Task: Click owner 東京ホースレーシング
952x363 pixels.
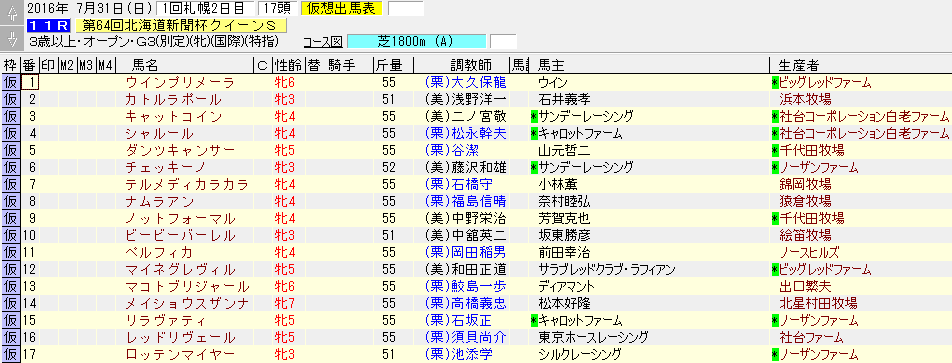Action: pos(593,338)
